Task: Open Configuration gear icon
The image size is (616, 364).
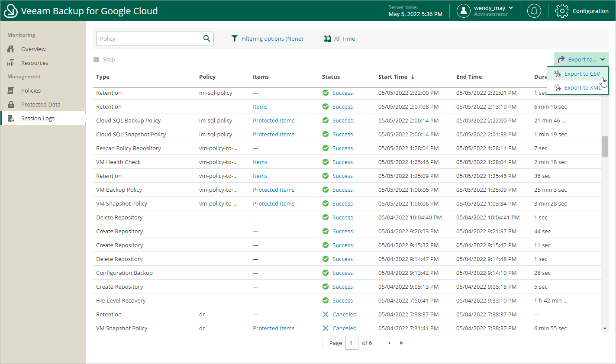Action: click(562, 11)
